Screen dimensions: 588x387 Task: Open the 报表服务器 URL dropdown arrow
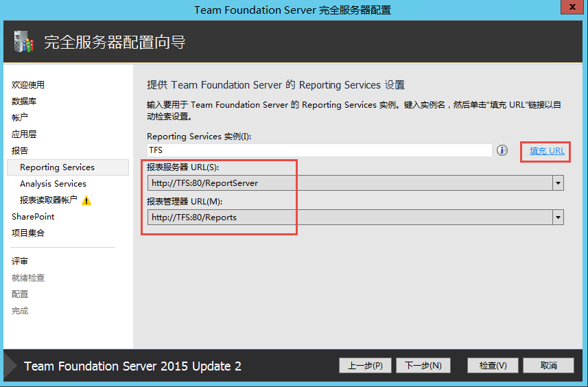558,183
